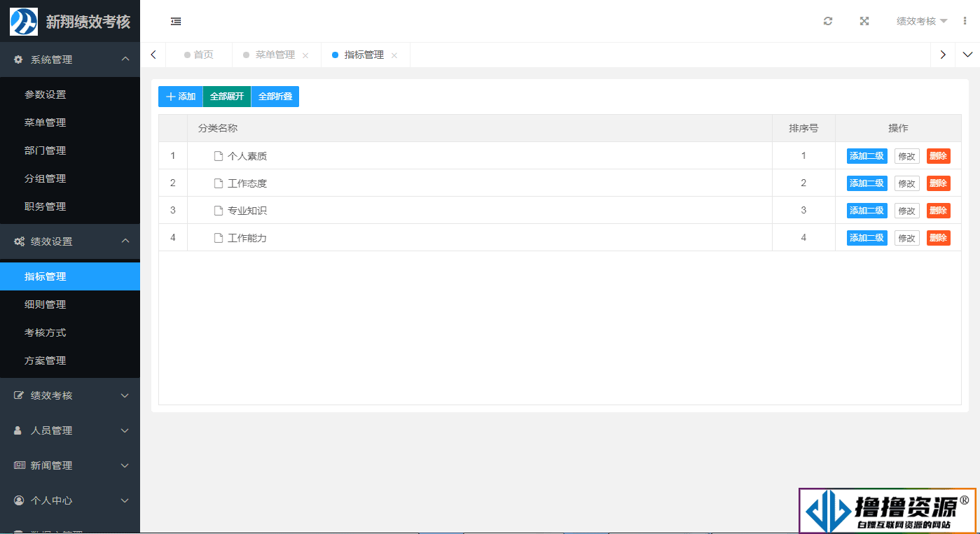Click 修改 for 工作能力
Image resolution: width=980 pixels, height=534 pixels.
point(907,238)
